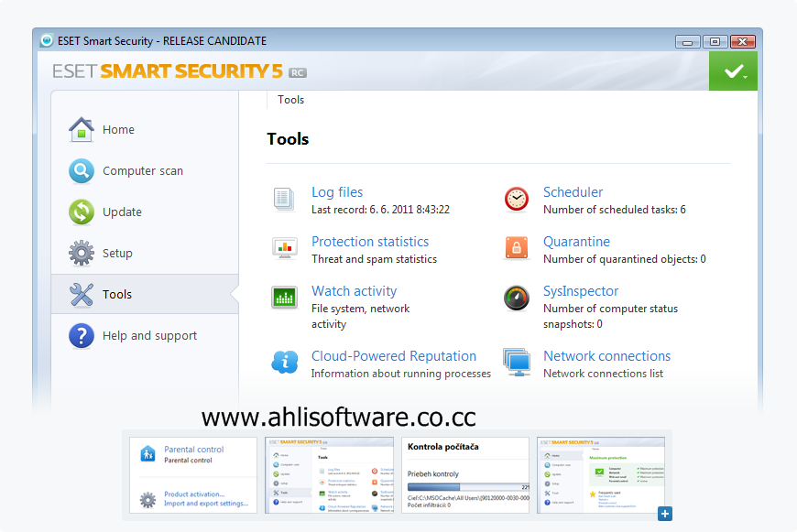Click the ESET eye icon in title bar
The height and width of the screenshot is (532, 797).
(47, 40)
